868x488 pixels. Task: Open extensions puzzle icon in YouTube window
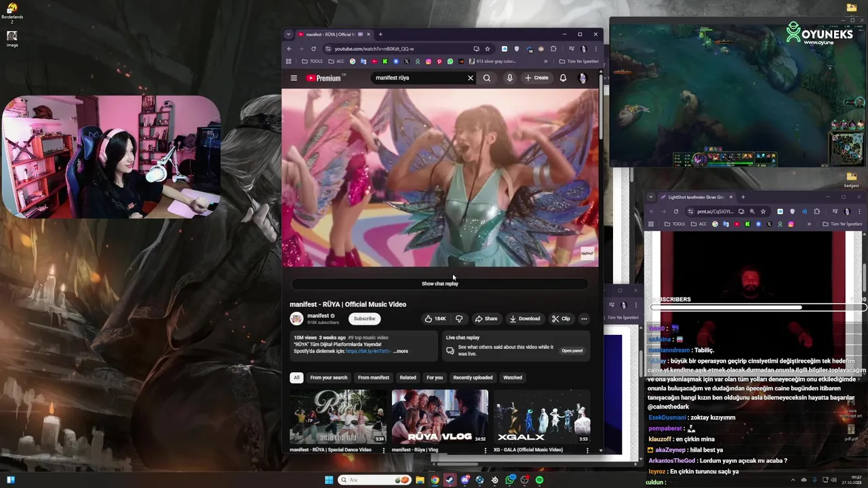pyautogui.click(x=553, y=49)
